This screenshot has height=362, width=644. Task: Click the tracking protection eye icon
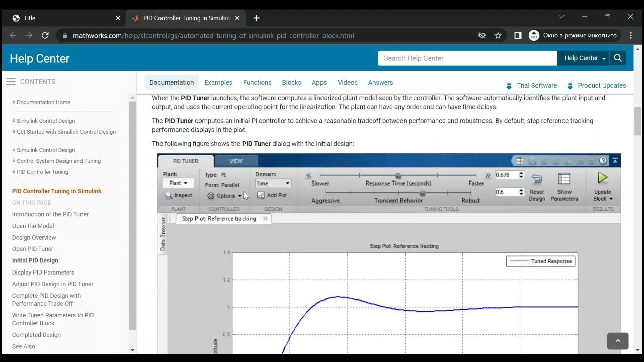(482, 35)
